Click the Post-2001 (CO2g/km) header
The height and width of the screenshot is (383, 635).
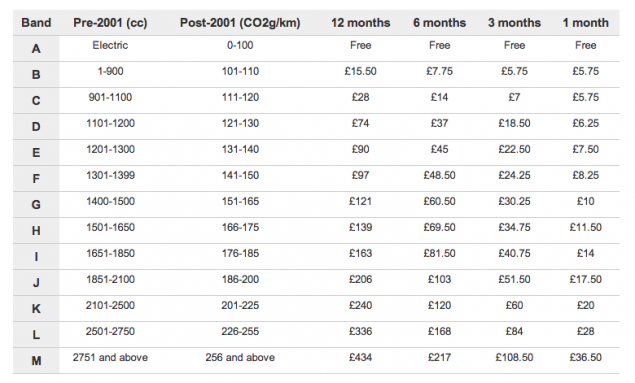pos(240,23)
